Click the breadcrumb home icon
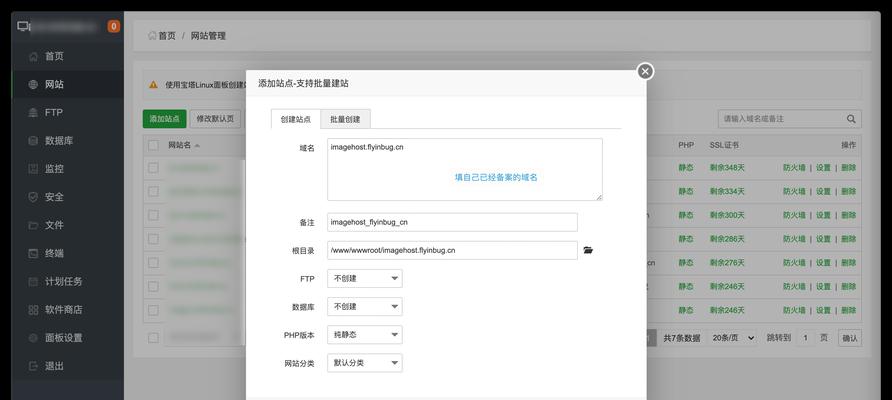This screenshot has height=400, width=892. pos(152,35)
